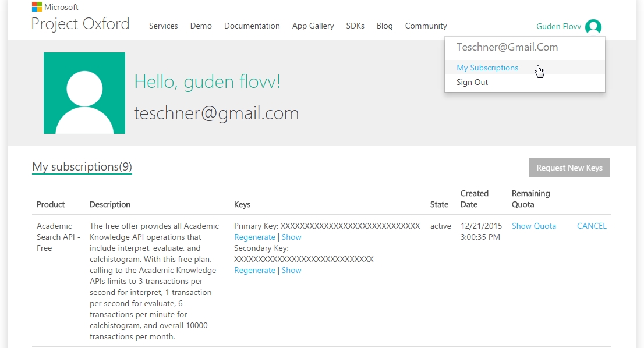
Task: Show the Secondary Key value
Action: 291,271
